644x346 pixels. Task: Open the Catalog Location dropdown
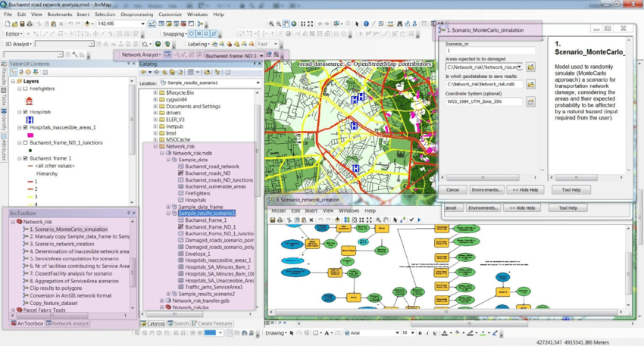click(258, 83)
